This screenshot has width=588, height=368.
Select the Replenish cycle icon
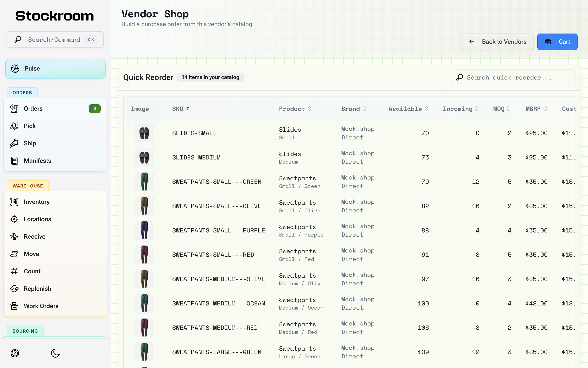click(14, 289)
